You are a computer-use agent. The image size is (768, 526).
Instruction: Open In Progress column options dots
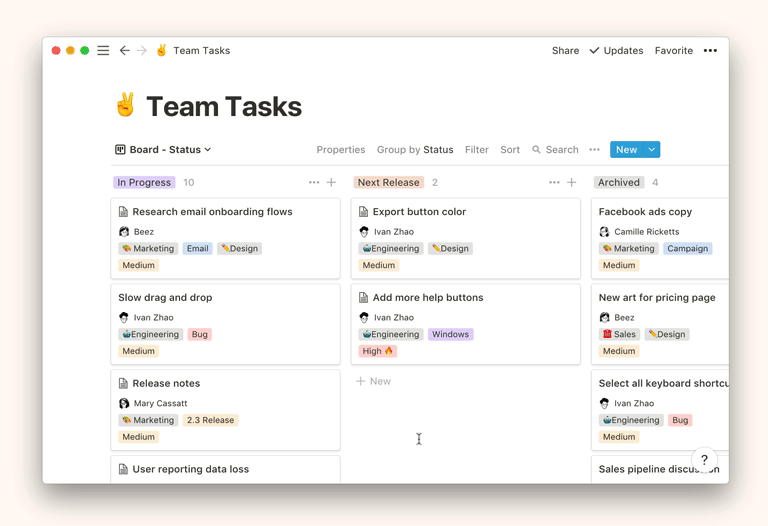pos(314,183)
